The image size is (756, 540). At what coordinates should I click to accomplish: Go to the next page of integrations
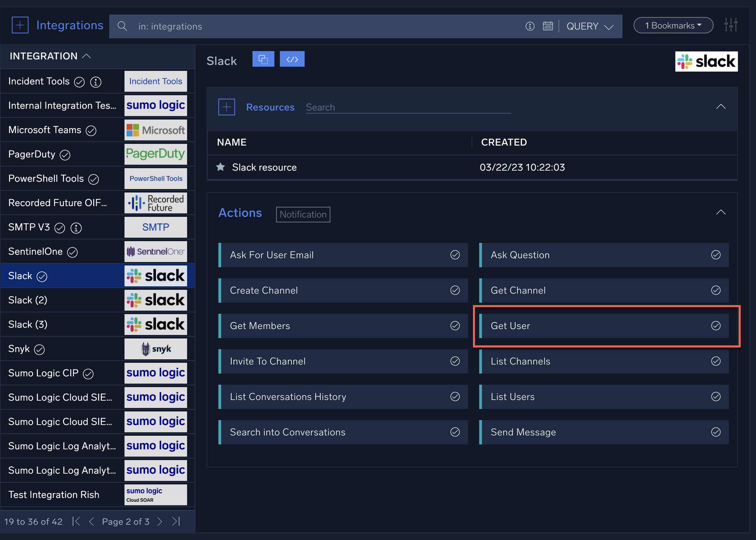pyautogui.click(x=160, y=521)
